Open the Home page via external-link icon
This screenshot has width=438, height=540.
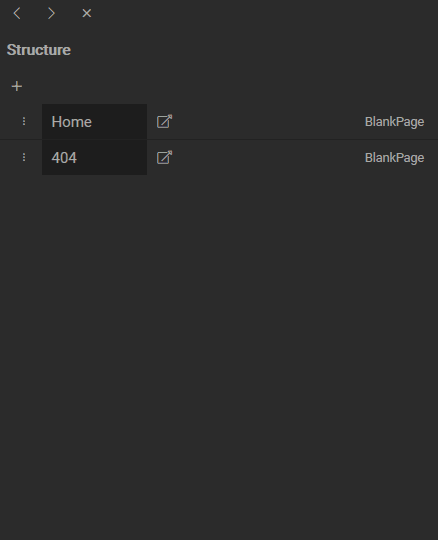164,122
